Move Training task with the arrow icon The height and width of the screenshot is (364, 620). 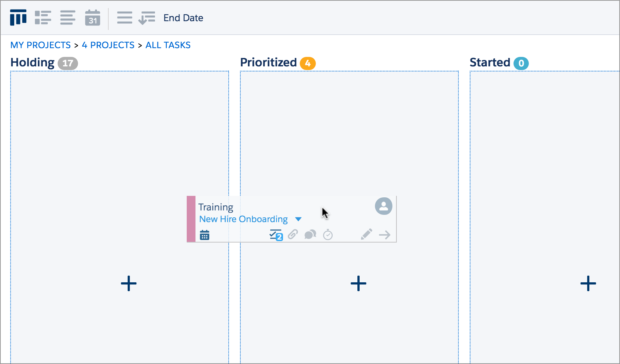coord(385,235)
